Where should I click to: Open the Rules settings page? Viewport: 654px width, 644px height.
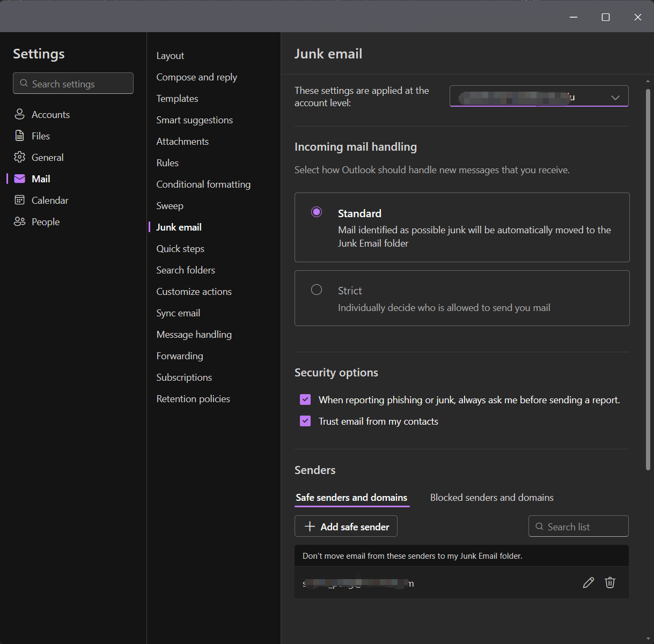167,162
